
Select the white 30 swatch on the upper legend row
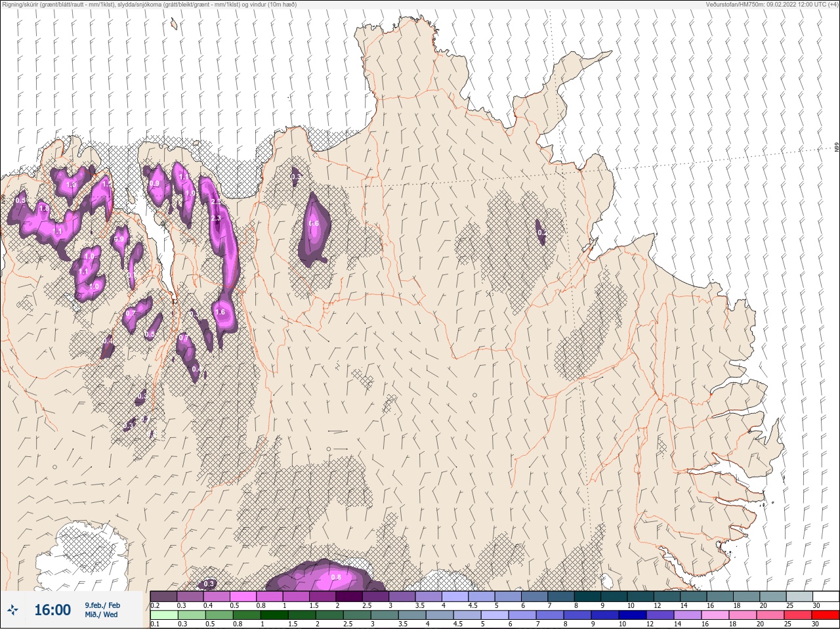[826, 596]
